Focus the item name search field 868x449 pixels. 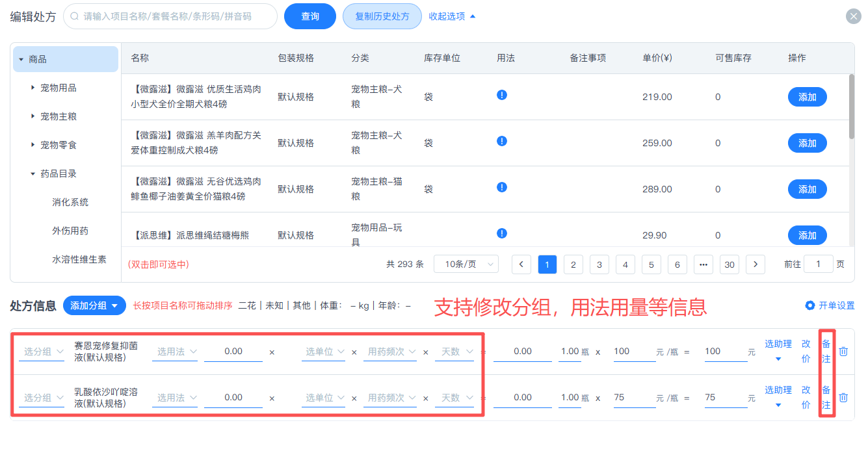pos(176,16)
